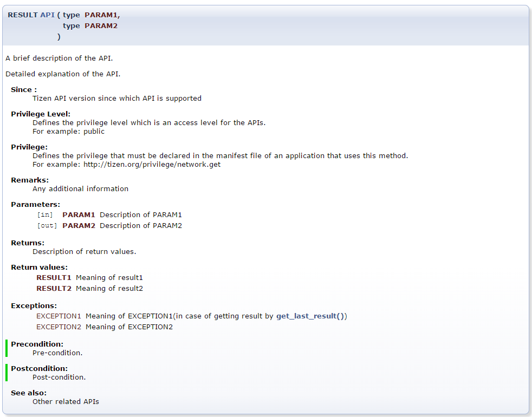Click the "Precondition:" heading
532x417 pixels.
coord(37,344)
